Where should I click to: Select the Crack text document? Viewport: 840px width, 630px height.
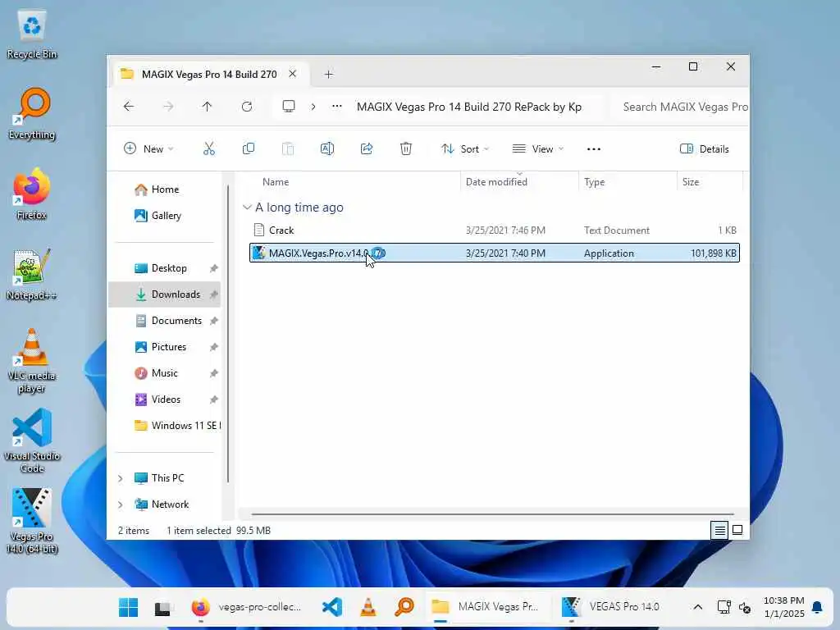click(x=495, y=231)
